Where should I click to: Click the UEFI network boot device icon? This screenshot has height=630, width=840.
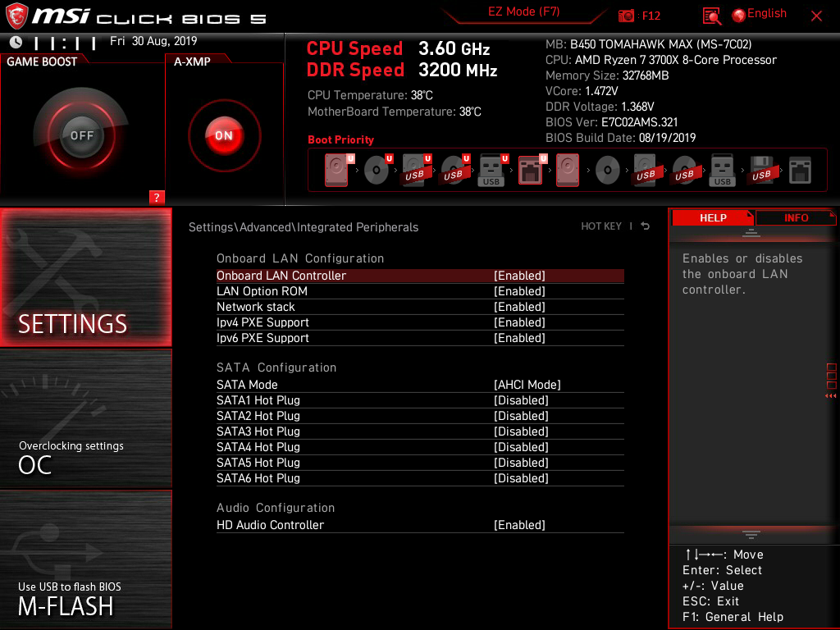pyautogui.click(x=532, y=171)
